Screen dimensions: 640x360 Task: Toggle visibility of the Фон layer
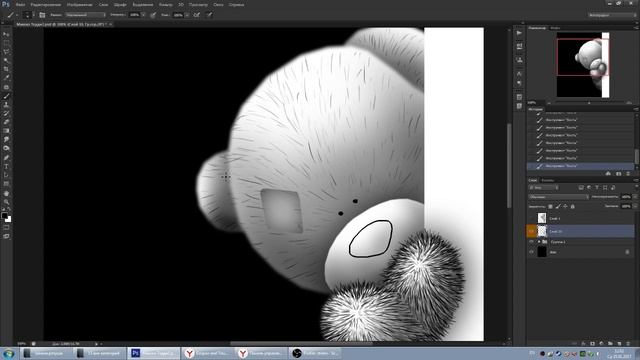point(531,252)
